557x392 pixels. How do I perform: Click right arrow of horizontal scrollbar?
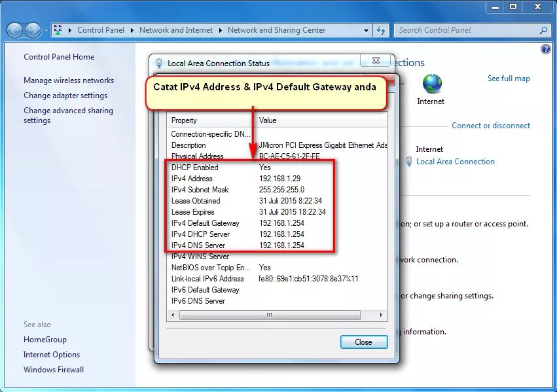point(382,315)
